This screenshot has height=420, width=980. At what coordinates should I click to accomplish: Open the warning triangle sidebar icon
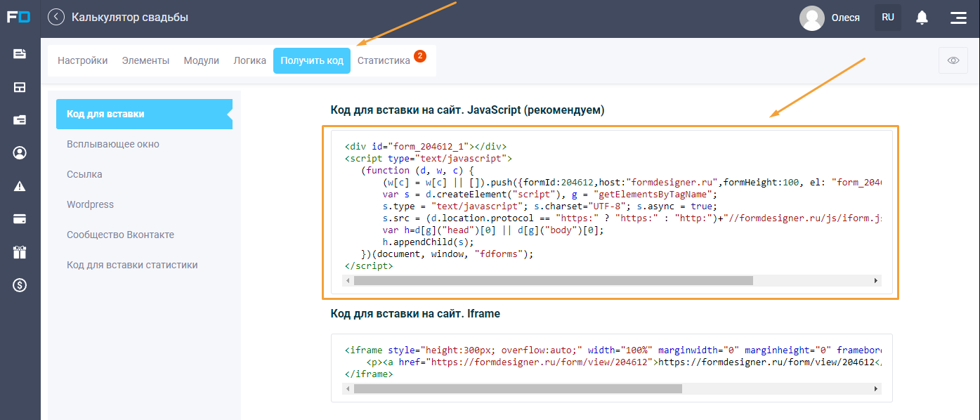tap(20, 186)
